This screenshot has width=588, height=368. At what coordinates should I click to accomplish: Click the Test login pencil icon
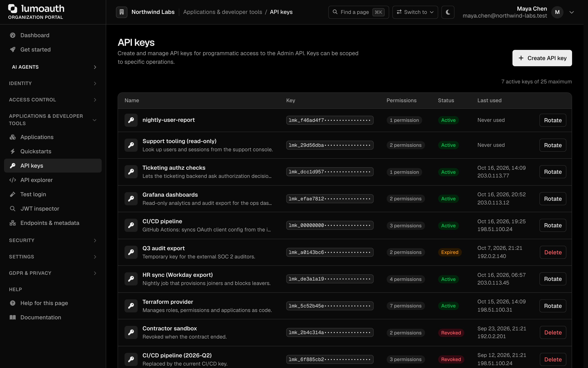pos(13,194)
